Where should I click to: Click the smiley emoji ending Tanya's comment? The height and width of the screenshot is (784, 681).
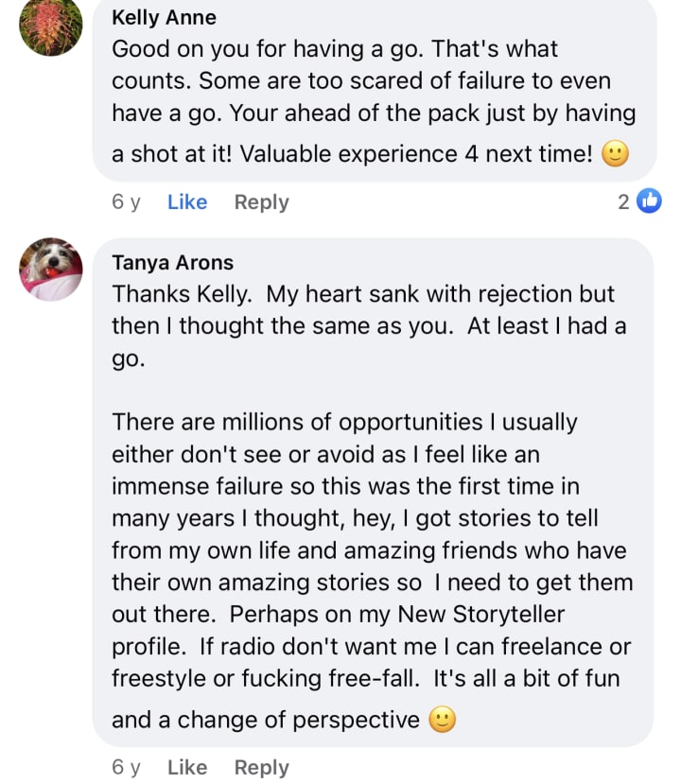coord(443,720)
